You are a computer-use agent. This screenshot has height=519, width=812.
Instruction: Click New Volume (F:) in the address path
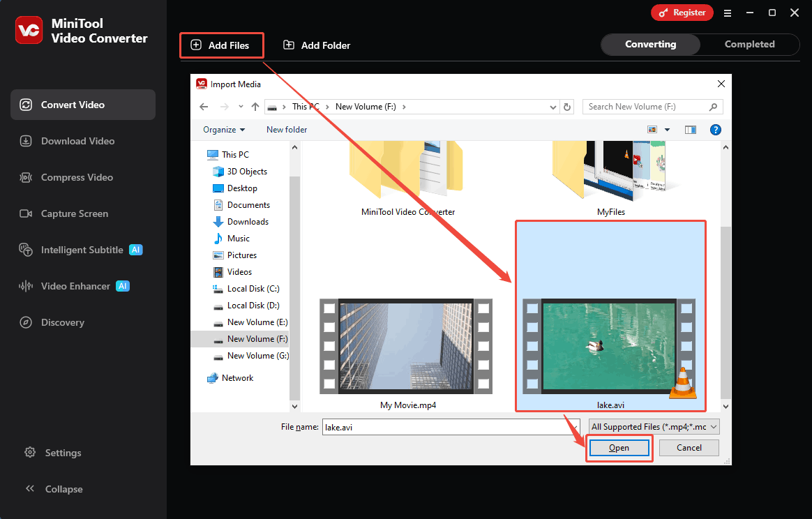point(366,107)
